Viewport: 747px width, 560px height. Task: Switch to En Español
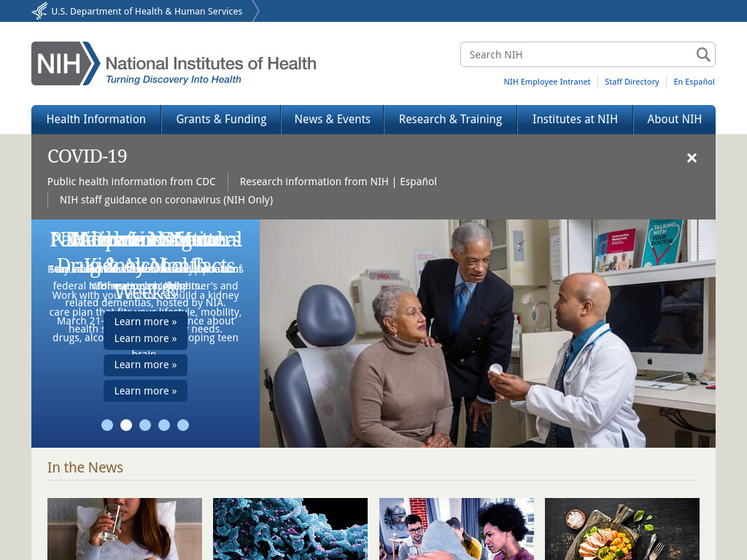tap(694, 82)
